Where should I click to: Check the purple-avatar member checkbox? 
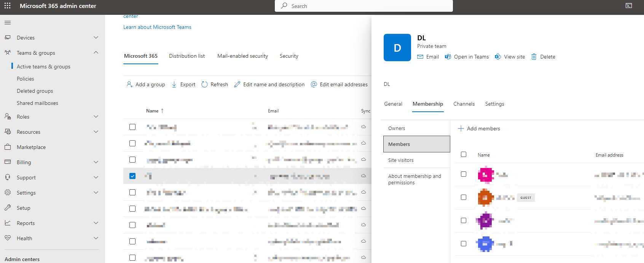464,220
